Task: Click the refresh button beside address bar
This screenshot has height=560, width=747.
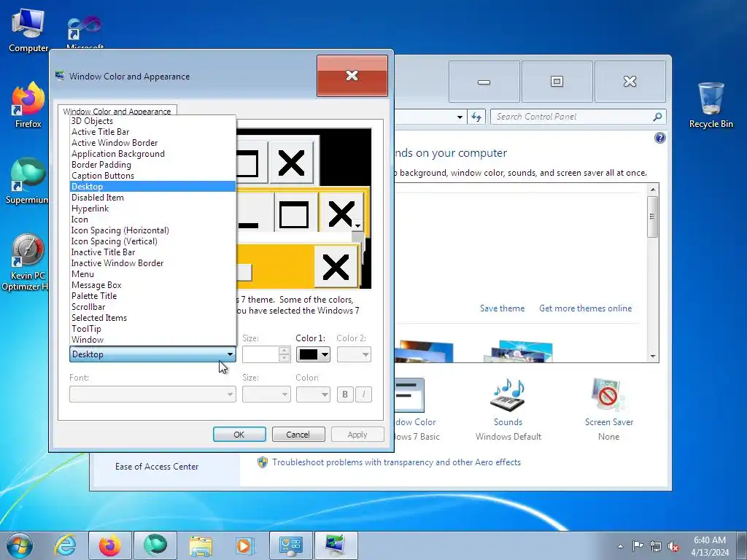Action: tap(476, 117)
